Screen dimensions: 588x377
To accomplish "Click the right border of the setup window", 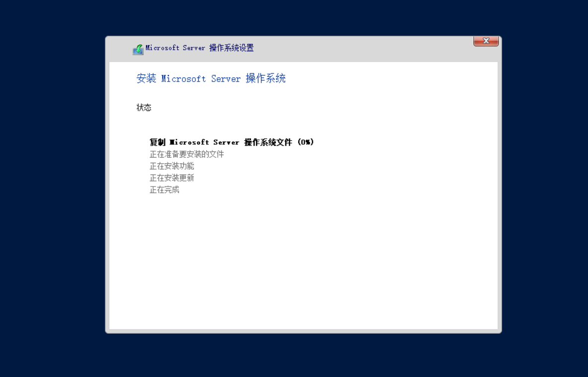I will click(x=500, y=199).
